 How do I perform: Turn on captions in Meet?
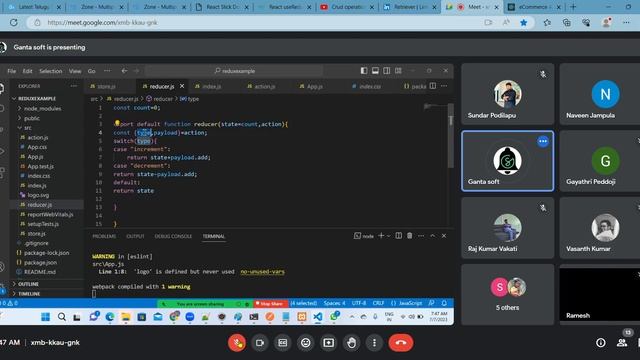click(282, 343)
